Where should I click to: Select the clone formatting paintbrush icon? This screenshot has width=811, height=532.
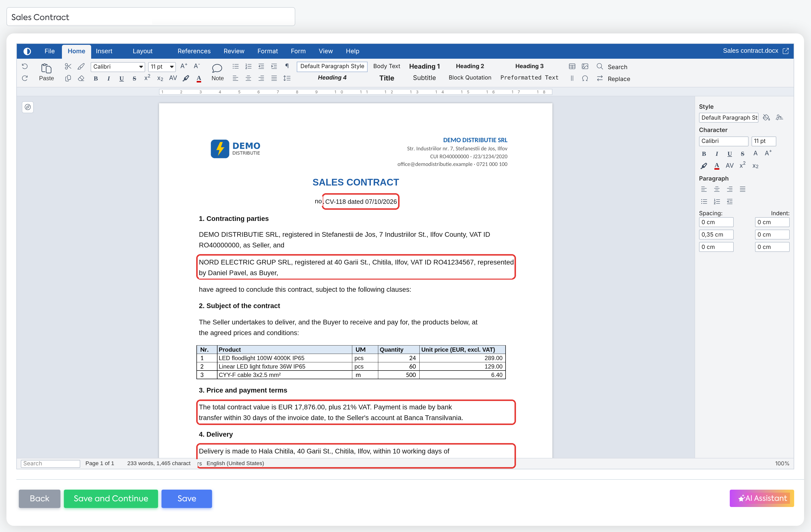coord(81,66)
